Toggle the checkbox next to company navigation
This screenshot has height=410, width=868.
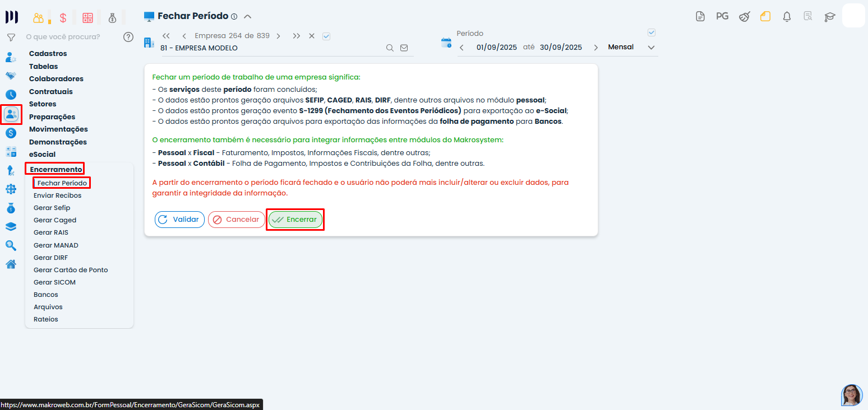coord(326,36)
